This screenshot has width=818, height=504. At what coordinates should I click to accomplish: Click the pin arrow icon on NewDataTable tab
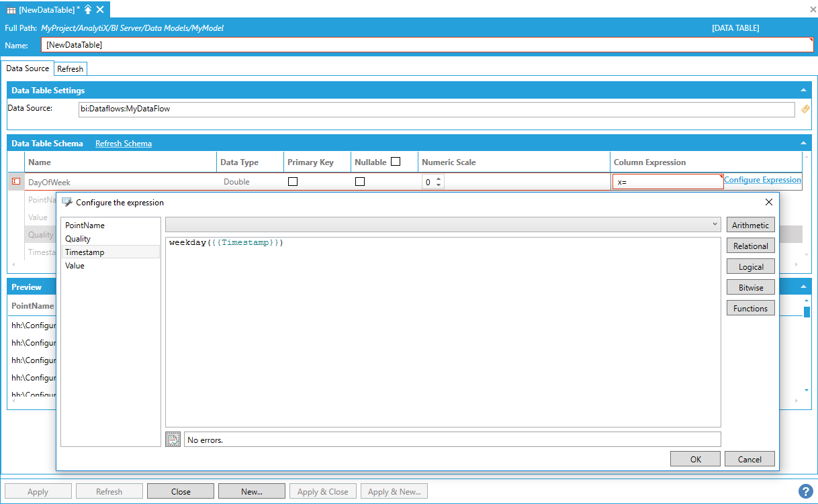[x=88, y=9]
